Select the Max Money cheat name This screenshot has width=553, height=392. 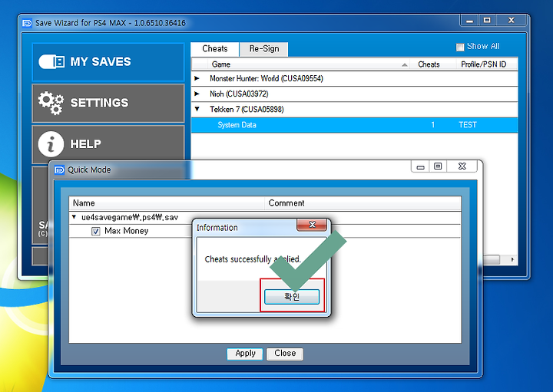click(126, 231)
